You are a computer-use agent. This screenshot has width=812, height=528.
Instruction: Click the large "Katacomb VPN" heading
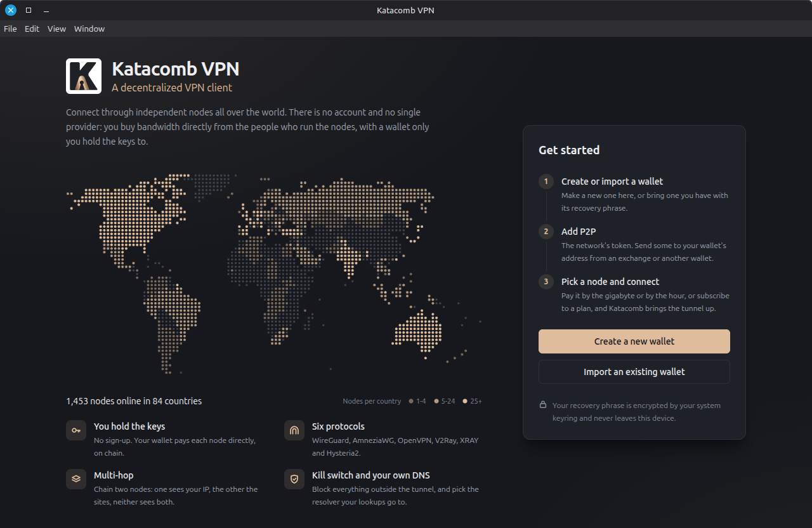click(x=176, y=69)
